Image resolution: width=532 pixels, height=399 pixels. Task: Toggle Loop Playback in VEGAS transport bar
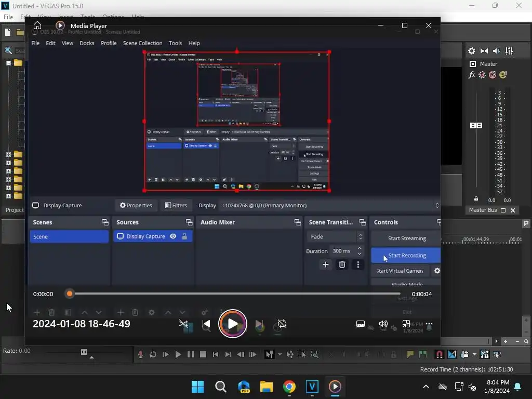point(153,354)
